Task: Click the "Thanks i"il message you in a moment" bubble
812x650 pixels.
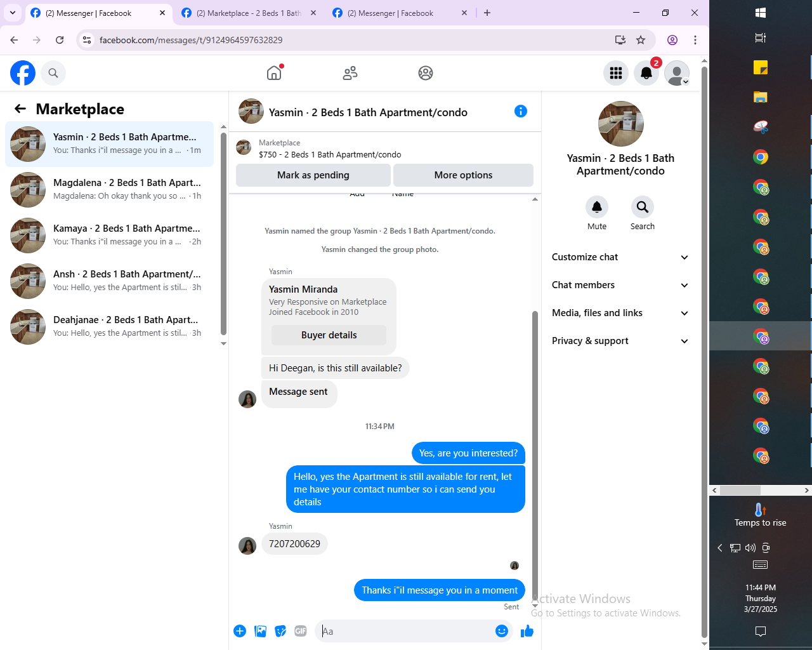Action: pyautogui.click(x=440, y=590)
